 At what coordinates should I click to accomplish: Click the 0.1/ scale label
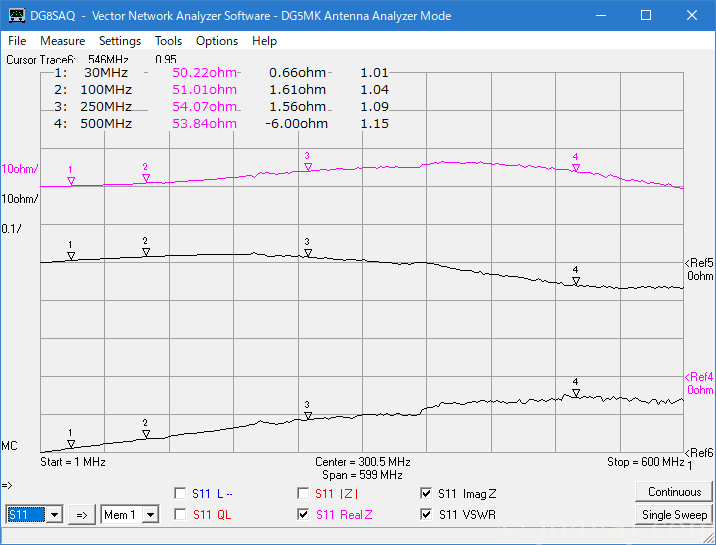click(11, 229)
